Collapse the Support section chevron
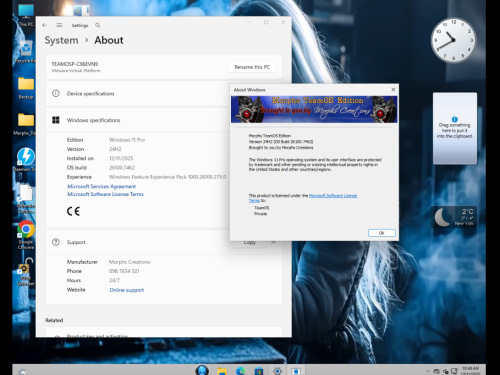 click(x=274, y=242)
